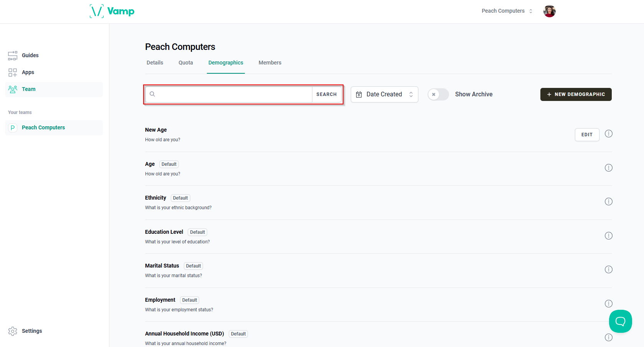Open options menu for Education Level
644x347 pixels.
point(609,236)
